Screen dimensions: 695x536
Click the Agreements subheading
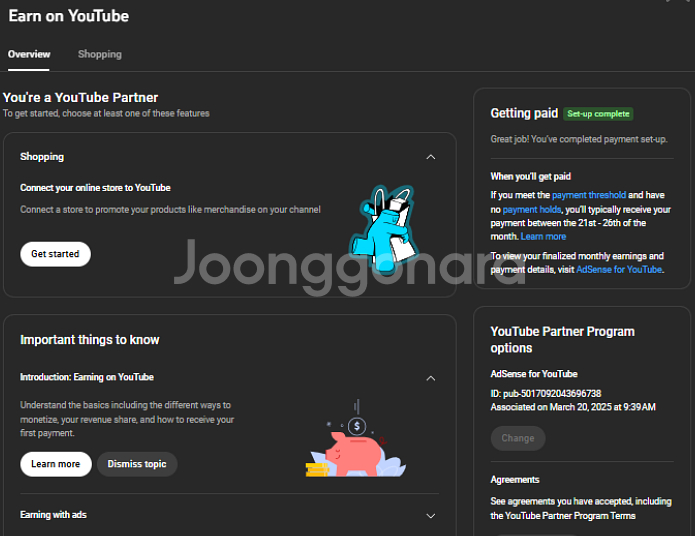[515, 480]
